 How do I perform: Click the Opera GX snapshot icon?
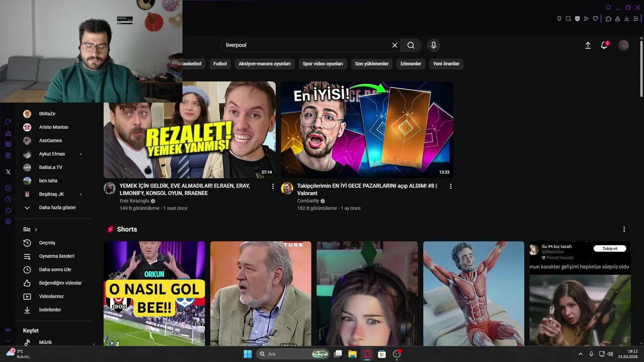[x=568, y=19]
